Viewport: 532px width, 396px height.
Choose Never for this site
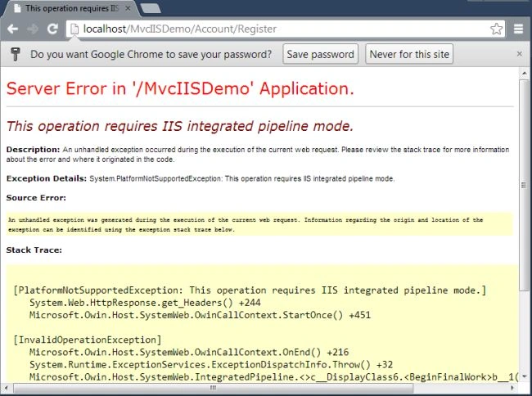pos(409,54)
